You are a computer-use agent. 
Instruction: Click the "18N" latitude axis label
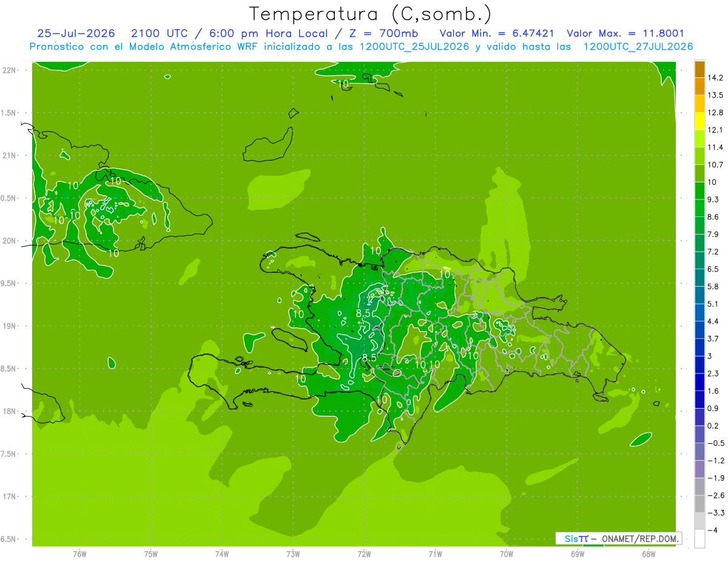9,411
